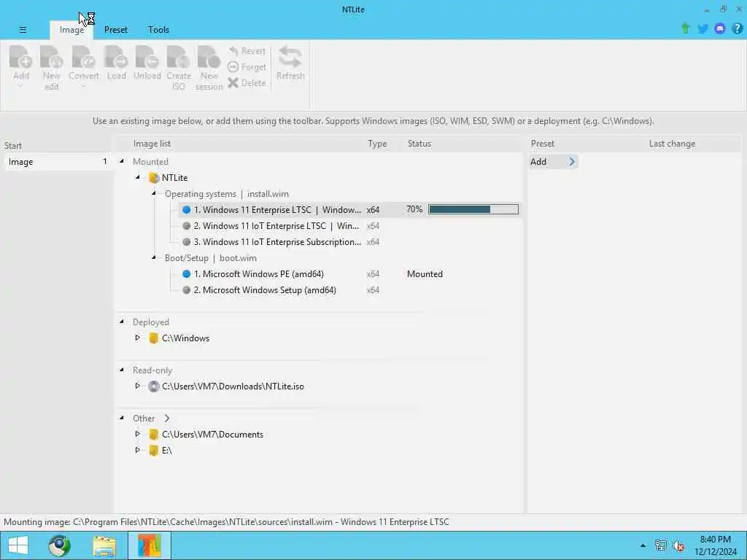Click the NTLite.iso disc icon
This screenshot has height=560, width=747.
pos(153,386)
